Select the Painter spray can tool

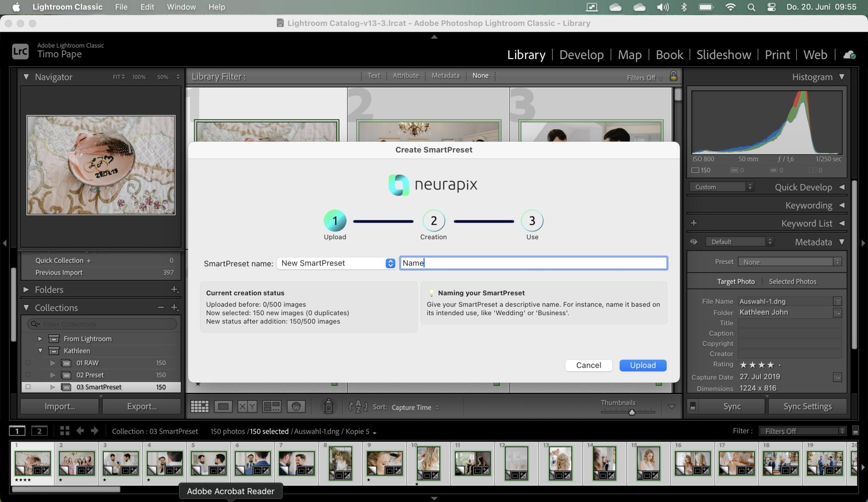[x=329, y=406]
